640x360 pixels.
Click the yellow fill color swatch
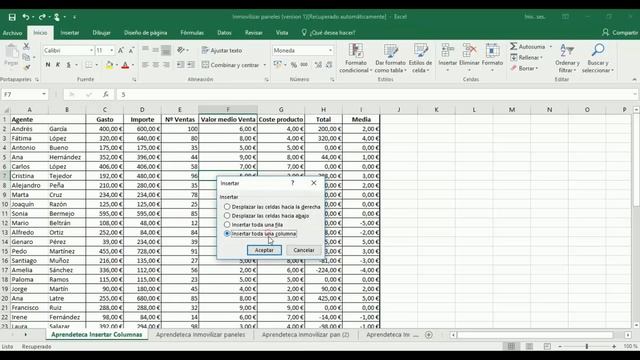(x=109, y=65)
